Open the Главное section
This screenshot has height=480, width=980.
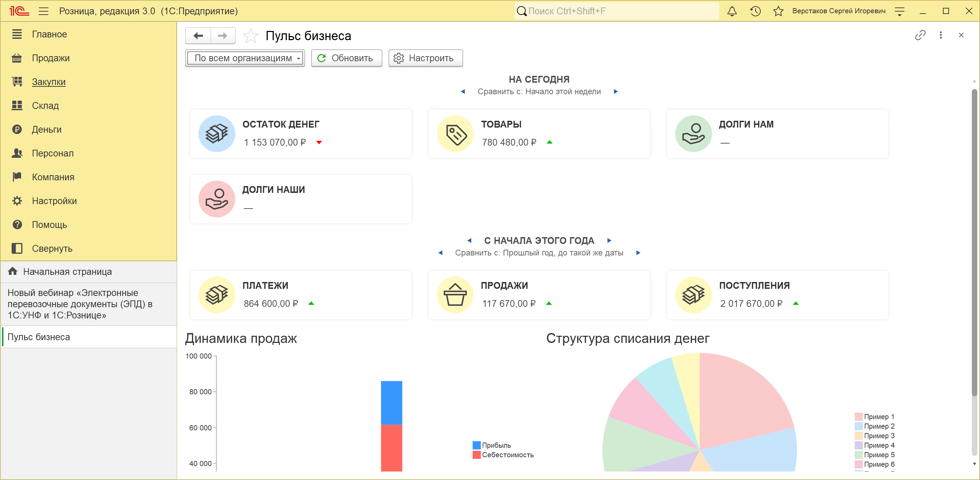point(49,34)
